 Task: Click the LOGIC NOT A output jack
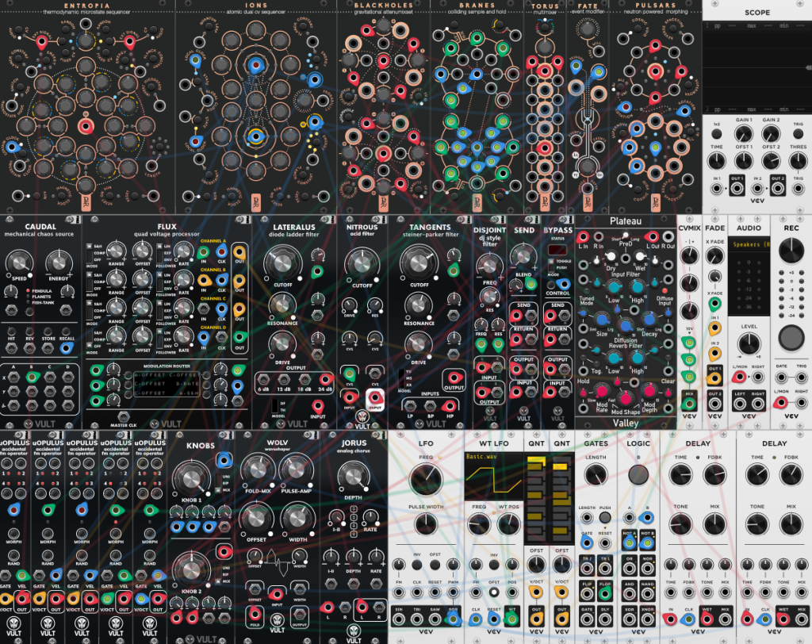629,543
